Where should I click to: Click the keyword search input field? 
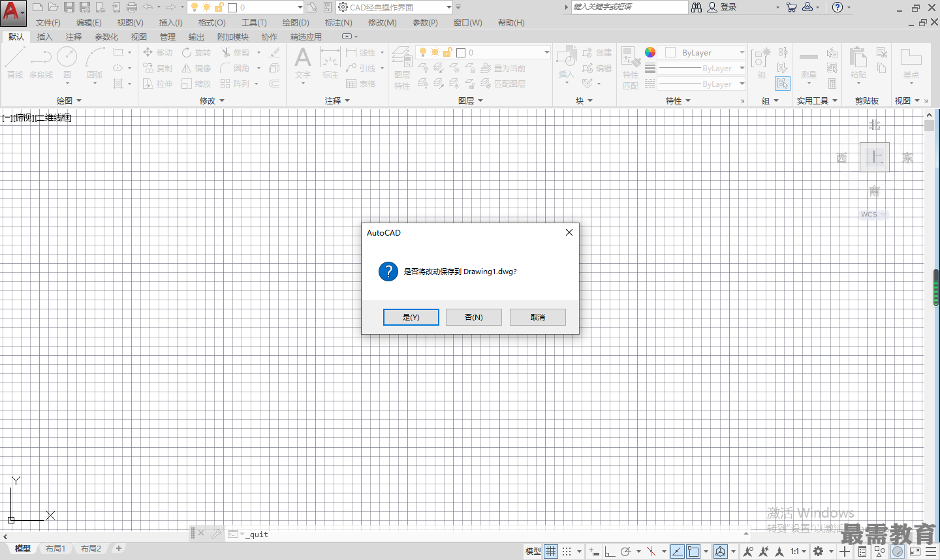click(629, 7)
